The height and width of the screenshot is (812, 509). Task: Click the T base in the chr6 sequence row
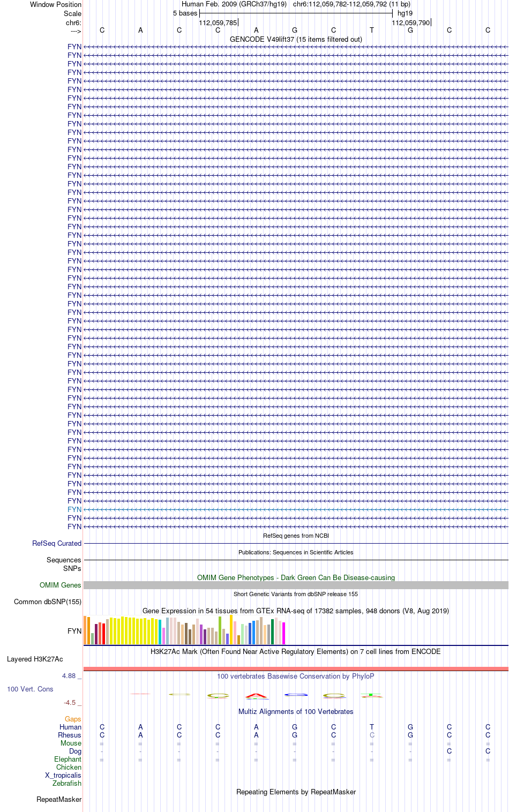click(x=372, y=30)
